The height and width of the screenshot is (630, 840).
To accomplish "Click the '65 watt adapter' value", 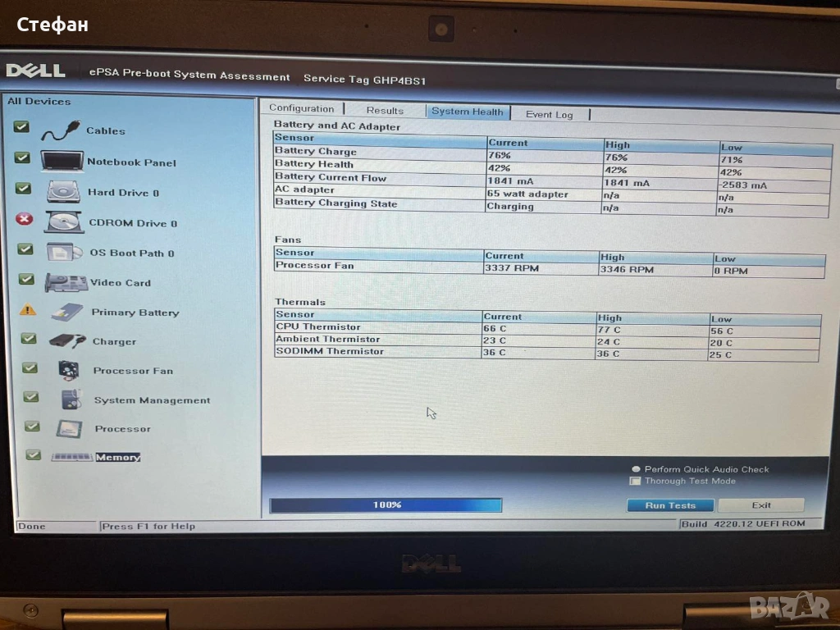I will tap(527, 194).
